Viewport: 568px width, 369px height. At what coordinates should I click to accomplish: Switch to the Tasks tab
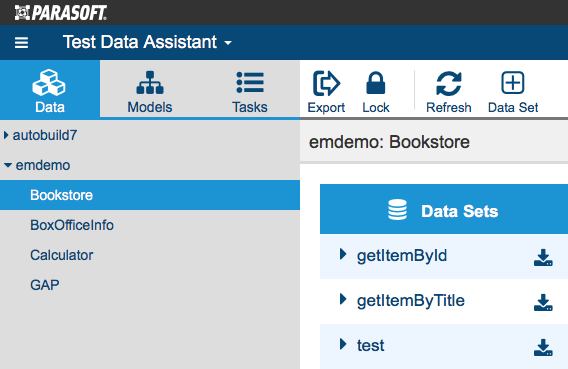[250, 92]
